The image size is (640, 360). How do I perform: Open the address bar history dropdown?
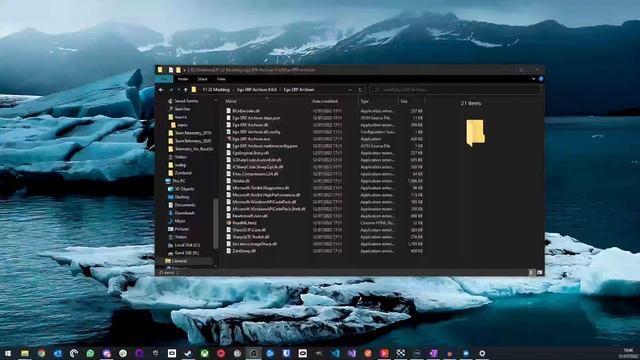[350, 90]
